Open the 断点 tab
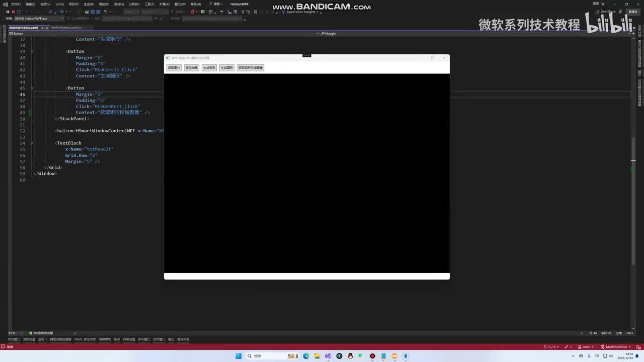The height and width of the screenshot is (362, 644). click(117, 339)
